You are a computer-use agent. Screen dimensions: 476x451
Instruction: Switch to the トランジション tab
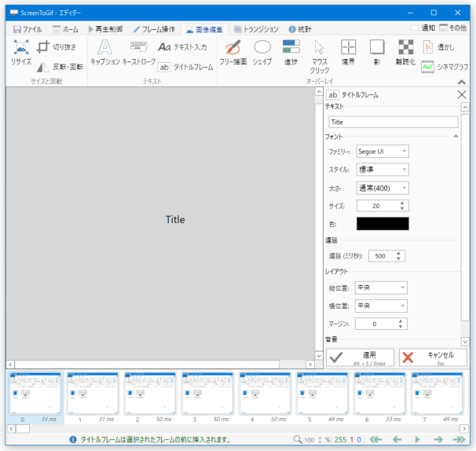coord(255,29)
